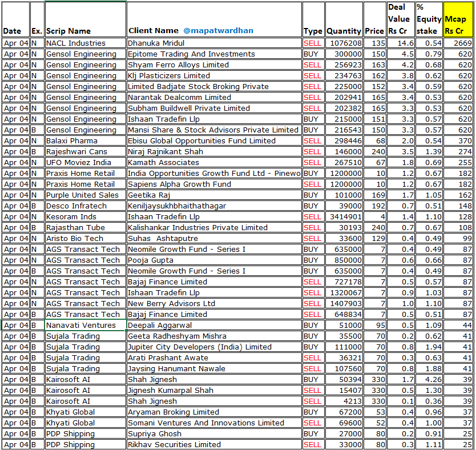Viewport: 476px width, 450px height.
Task: Click Niraj Rajnikant Shah cell
Action: pos(214,151)
